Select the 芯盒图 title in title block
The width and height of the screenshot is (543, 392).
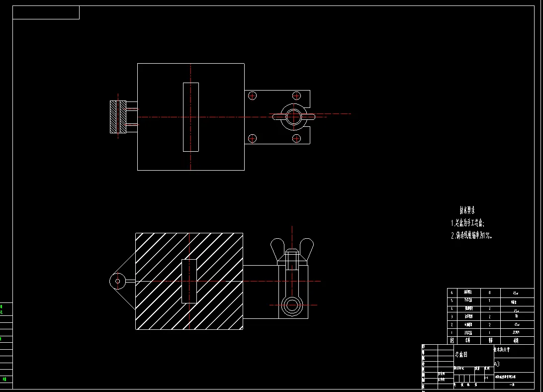[461, 354]
